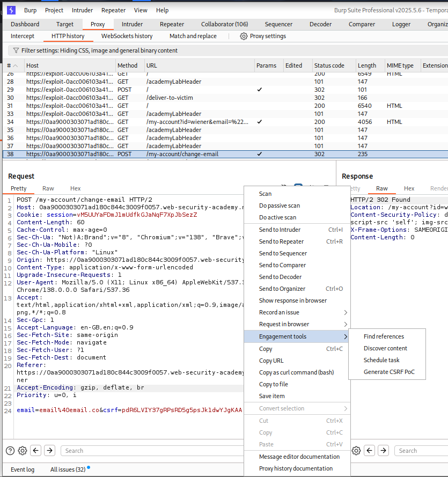448x477 pixels.
Task: Open request panel search settings gear
Action: [23, 451]
